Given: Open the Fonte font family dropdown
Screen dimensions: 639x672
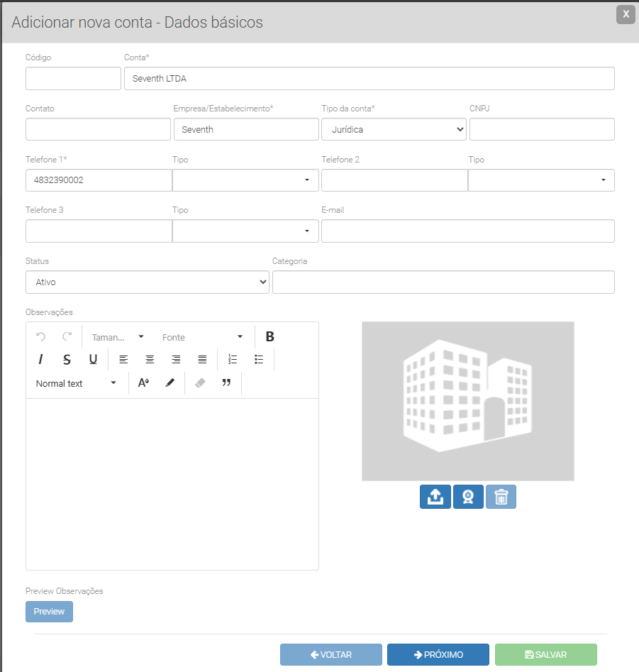Looking at the screenshot, I should pyautogui.click(x=202, y=337).
